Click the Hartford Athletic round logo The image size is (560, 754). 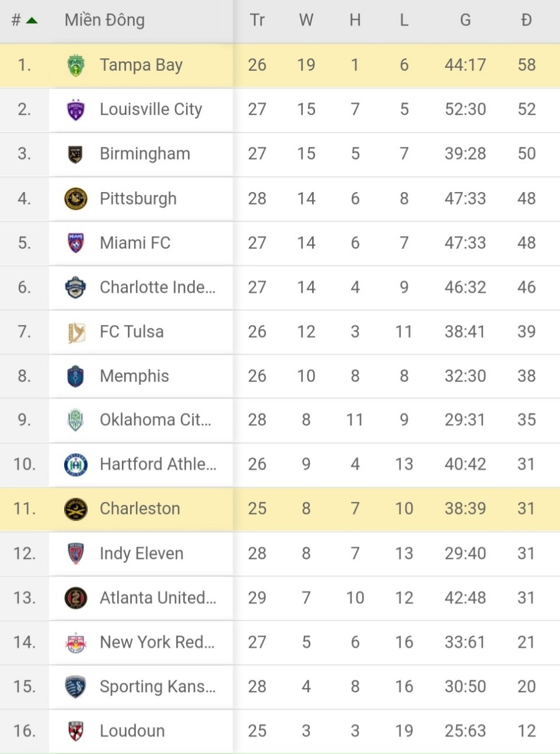tap(76, 465)
